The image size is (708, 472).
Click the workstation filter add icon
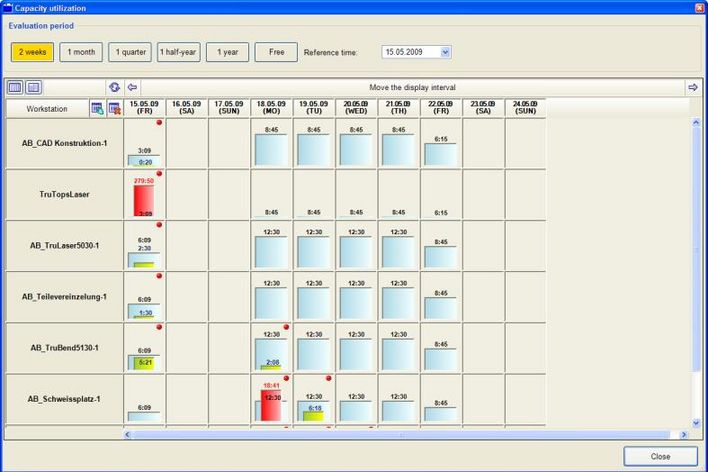coord(98,108)
